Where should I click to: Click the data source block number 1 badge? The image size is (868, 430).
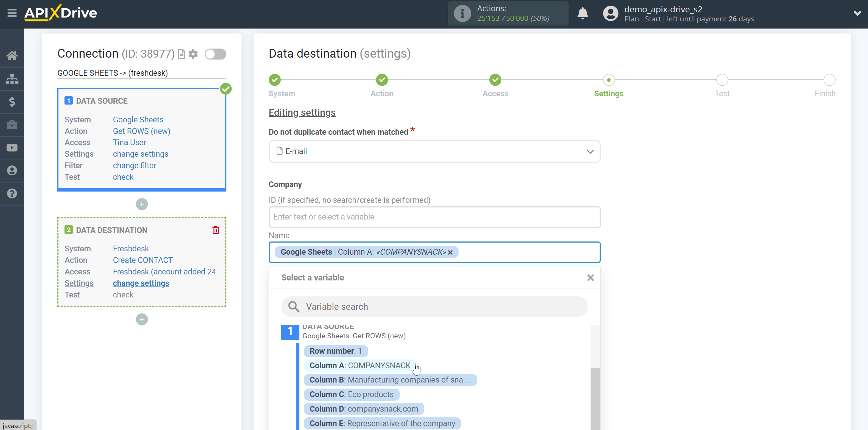69,101
